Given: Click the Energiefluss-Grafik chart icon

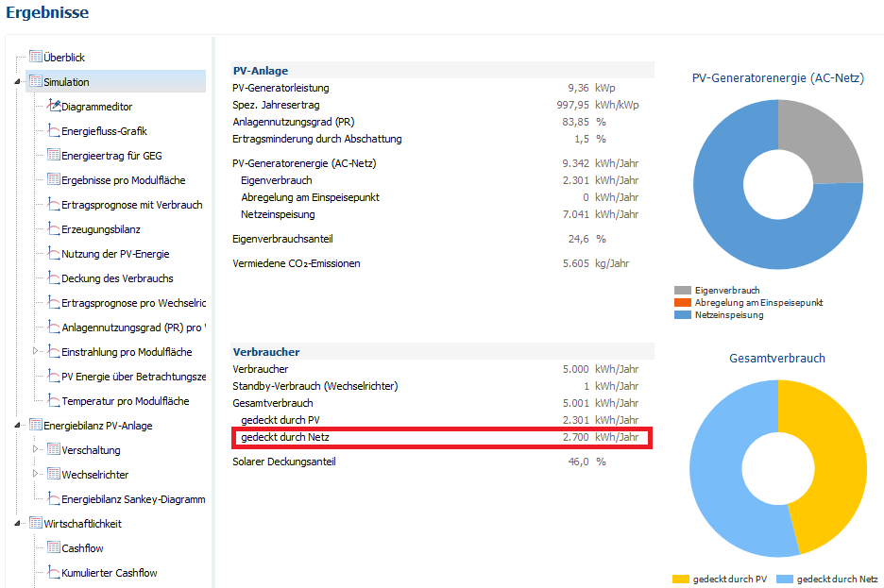Looking at the screenshot, I should click(x=54, y=131).
